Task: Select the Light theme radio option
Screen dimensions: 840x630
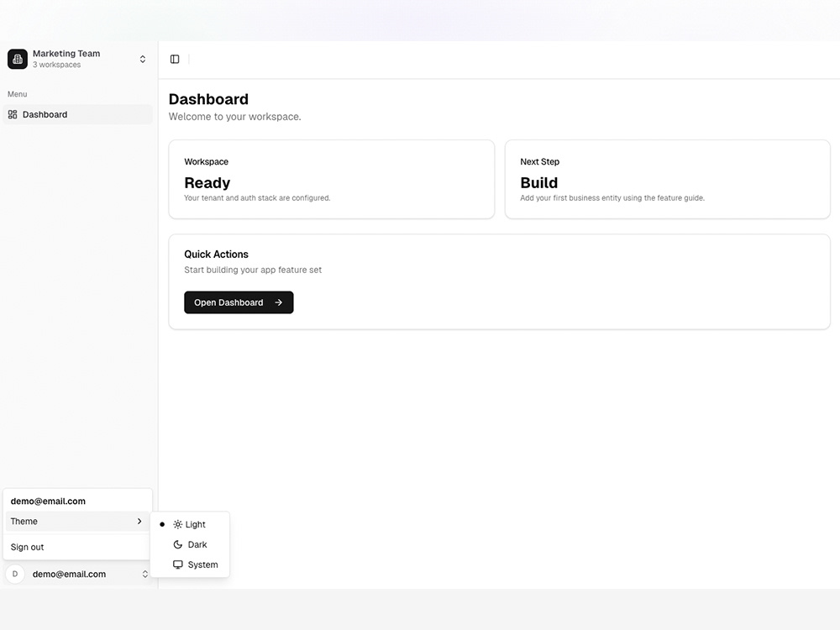Action: click(x=190, y=524)
